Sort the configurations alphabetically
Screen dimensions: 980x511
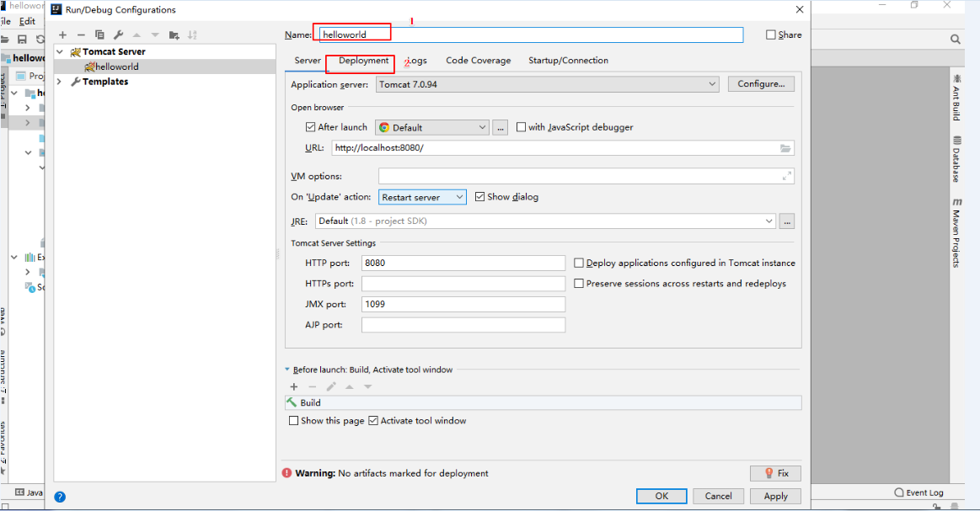192,35
